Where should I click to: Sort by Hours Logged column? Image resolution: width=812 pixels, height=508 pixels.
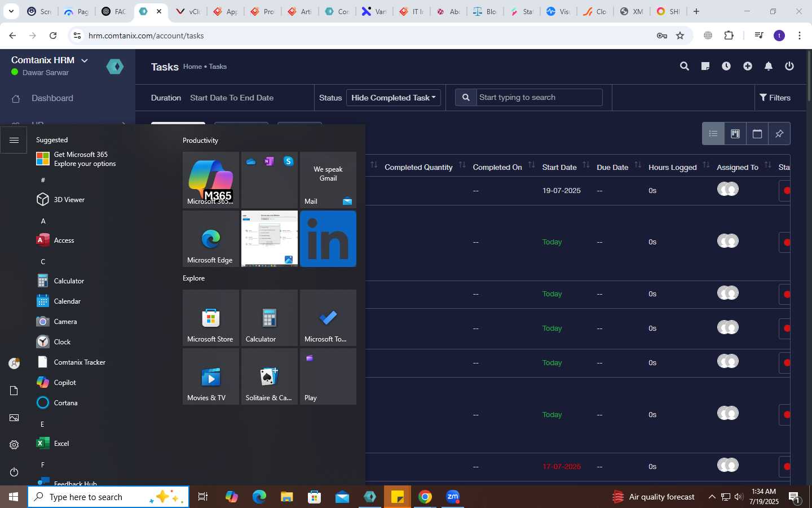click(706, 165)
